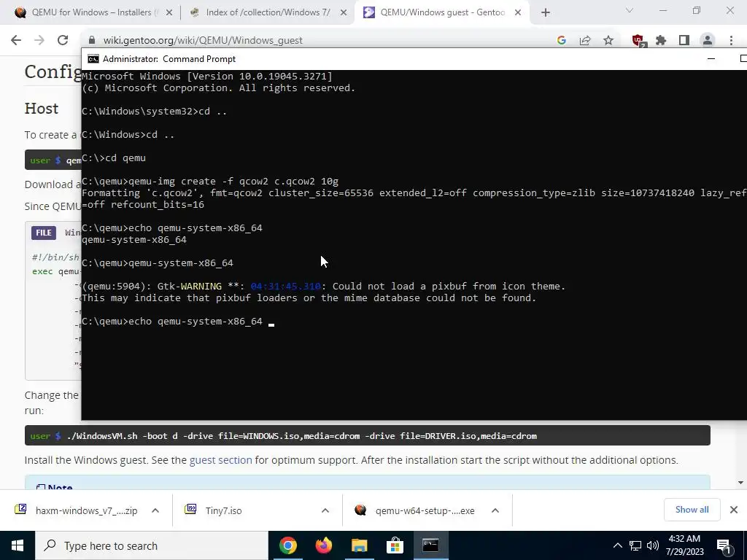Close the downloads bar

(x=734, y=510)
